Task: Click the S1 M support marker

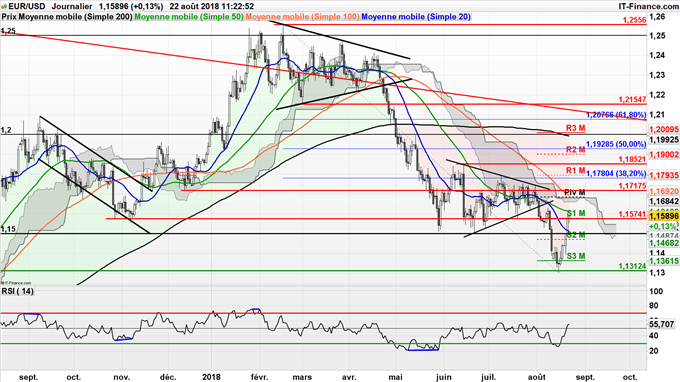Action: coord(576,213)
